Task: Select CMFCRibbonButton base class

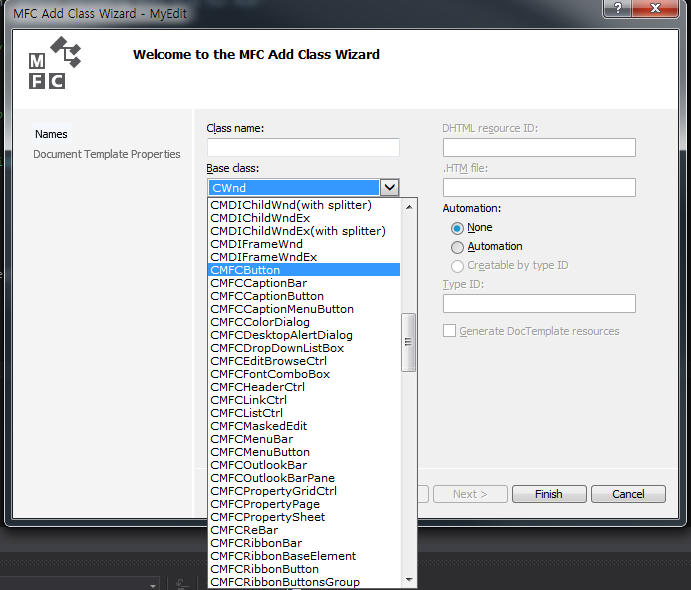Action: (x=304, y=569)
